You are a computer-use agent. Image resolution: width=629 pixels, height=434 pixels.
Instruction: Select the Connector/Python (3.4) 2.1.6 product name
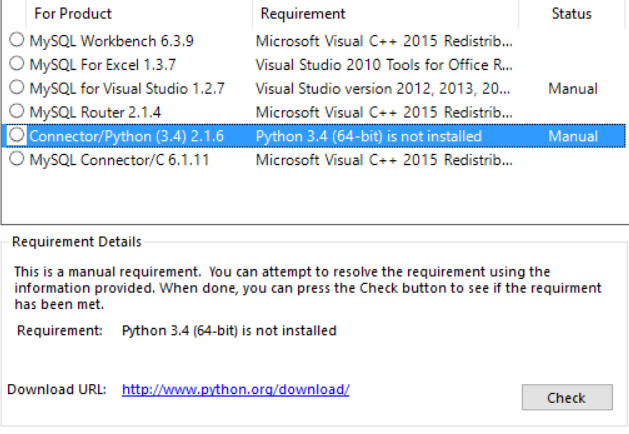click(x=127, y=136)
